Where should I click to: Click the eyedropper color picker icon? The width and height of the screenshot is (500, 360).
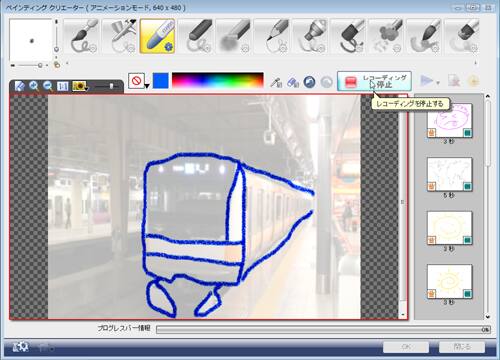[276, 82]
